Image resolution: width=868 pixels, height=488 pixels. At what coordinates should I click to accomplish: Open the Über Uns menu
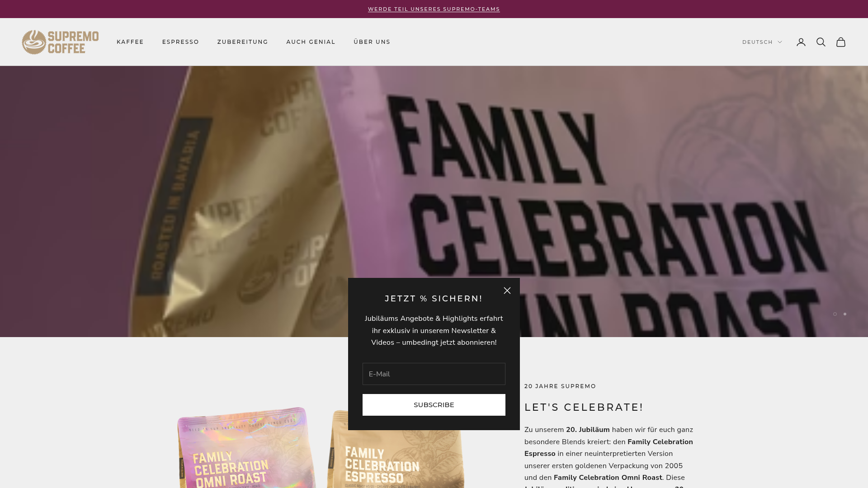point(372,42)
